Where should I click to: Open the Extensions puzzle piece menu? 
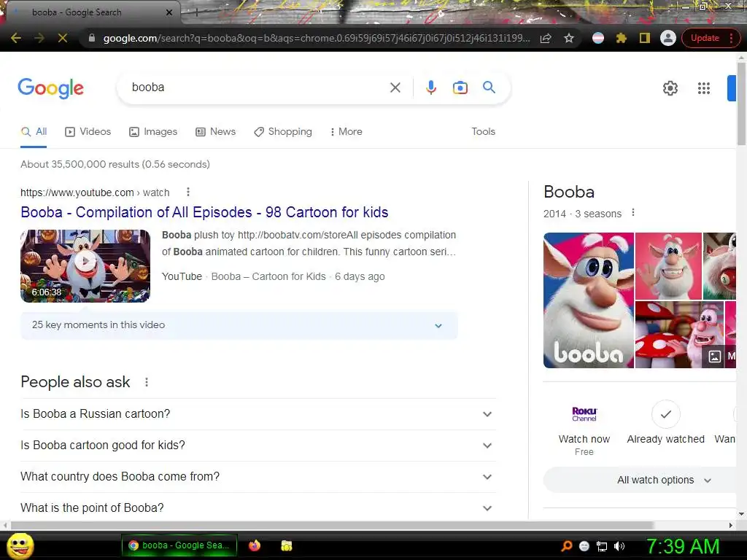click(622, 38)
